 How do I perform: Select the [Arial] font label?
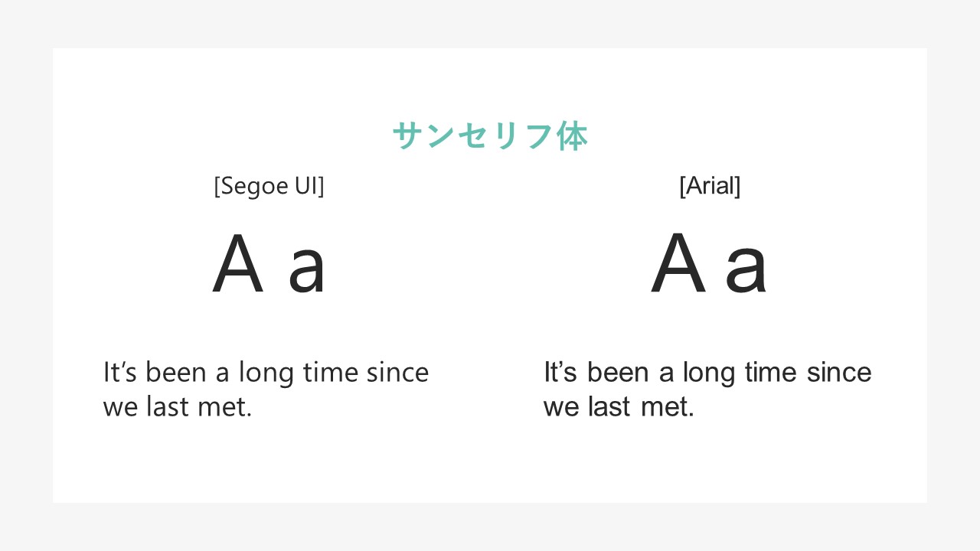[710, 186]
